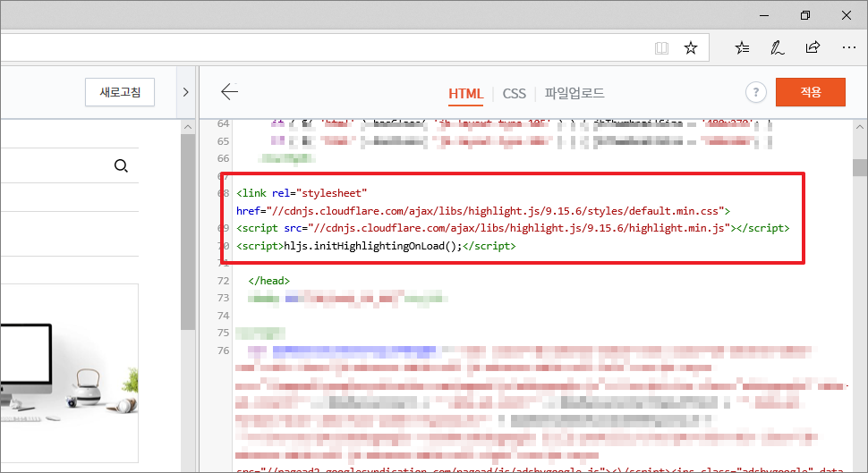
Task: Click the </head> closing tag text
Action: 269,281
